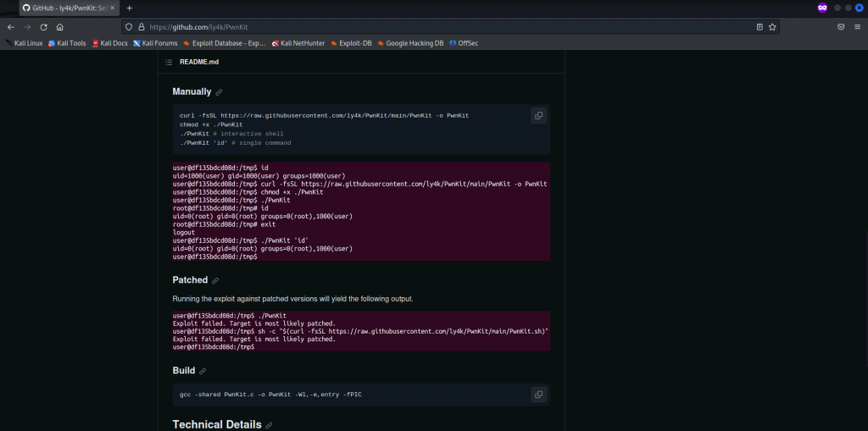Click the gcc -shared PwnKit.c command text
The width and height of the screenshot is (868, 431).
270,395
